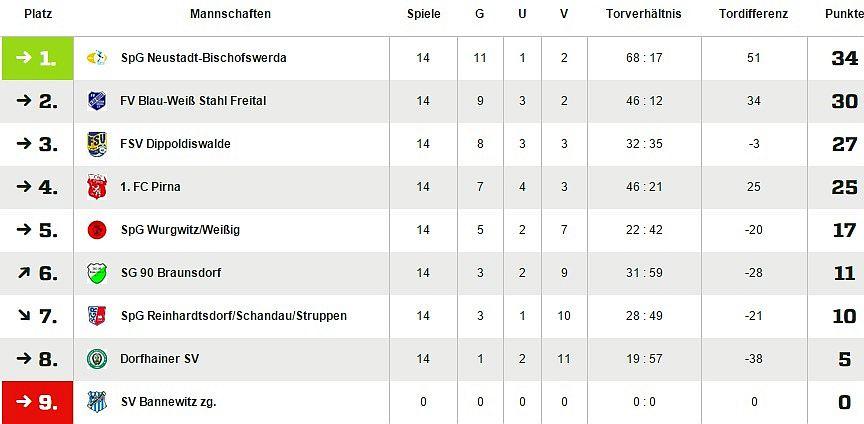This screenshot has height=424, width=864.
Task: Click the SV Bannewitz zg. striped crest
Action: (x=97, y=402)
